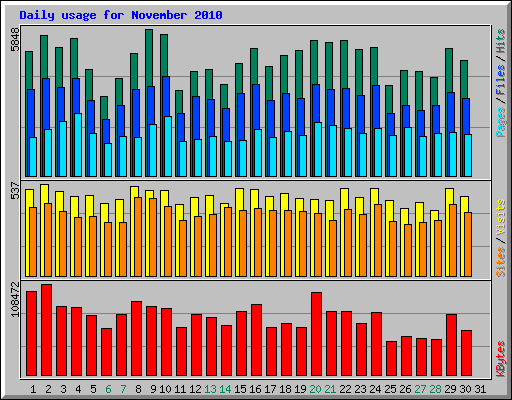The width and height of the screenshot is (512, 400).
Task: Click the 'Daily usage for November 2010' title
Action: click(x=121, y=15)
